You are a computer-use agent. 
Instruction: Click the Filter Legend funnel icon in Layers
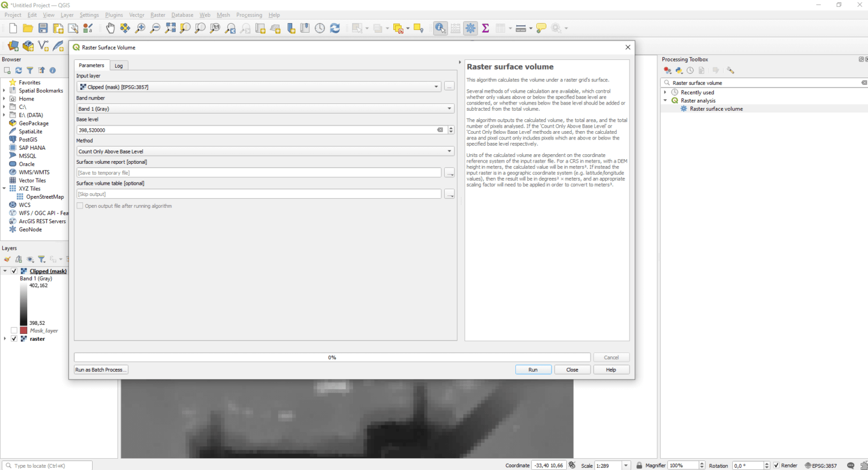coord(42,259)
